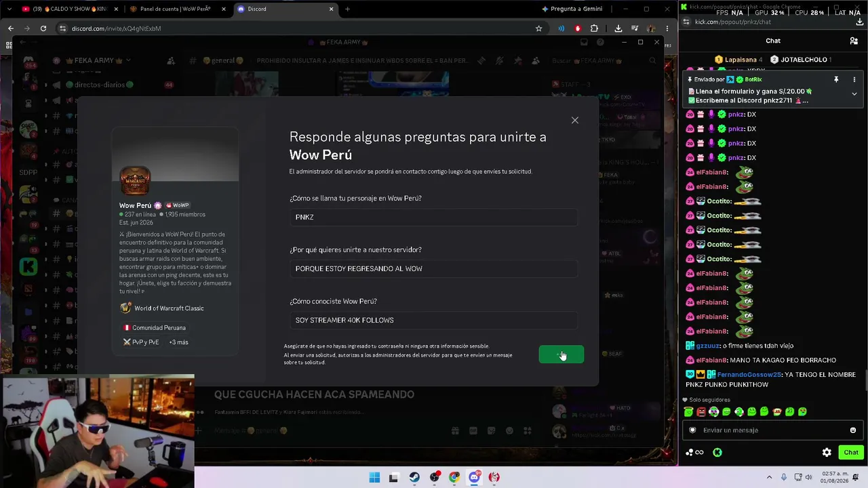Close the Discord browser tab
This screenshot has width=868, height=488.
point(332,9)
